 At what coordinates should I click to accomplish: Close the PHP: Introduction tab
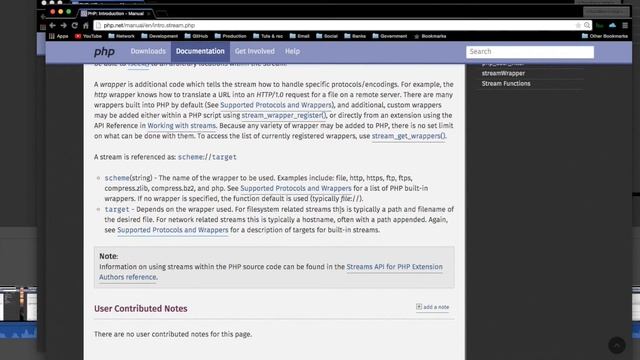(x=149, y=13)
